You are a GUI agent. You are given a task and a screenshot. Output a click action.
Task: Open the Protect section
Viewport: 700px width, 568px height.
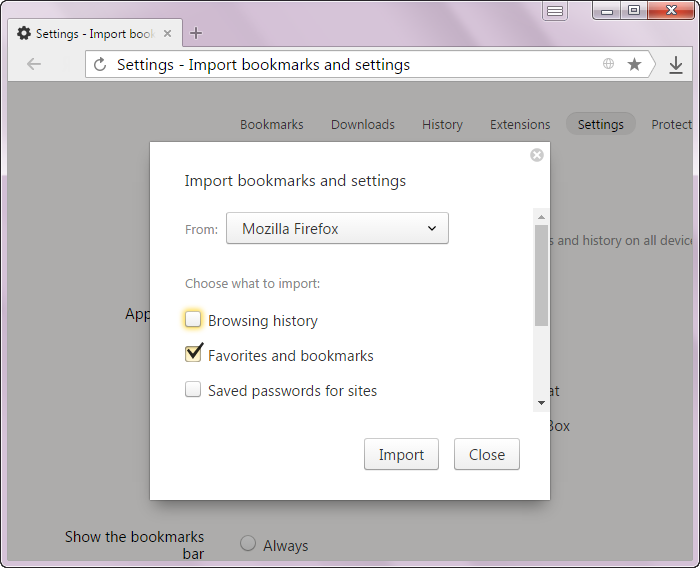point(671,125)
